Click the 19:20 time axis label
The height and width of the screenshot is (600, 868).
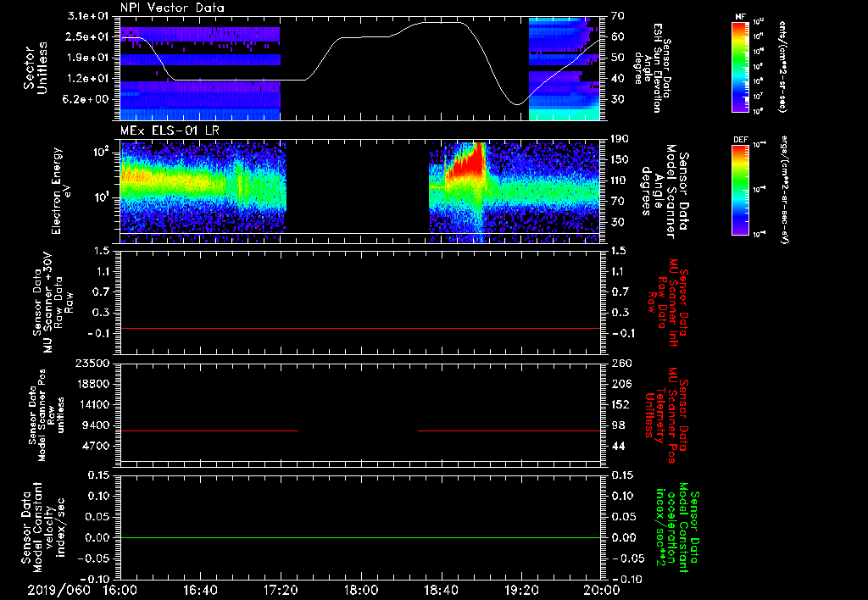[x=521, y=590]
